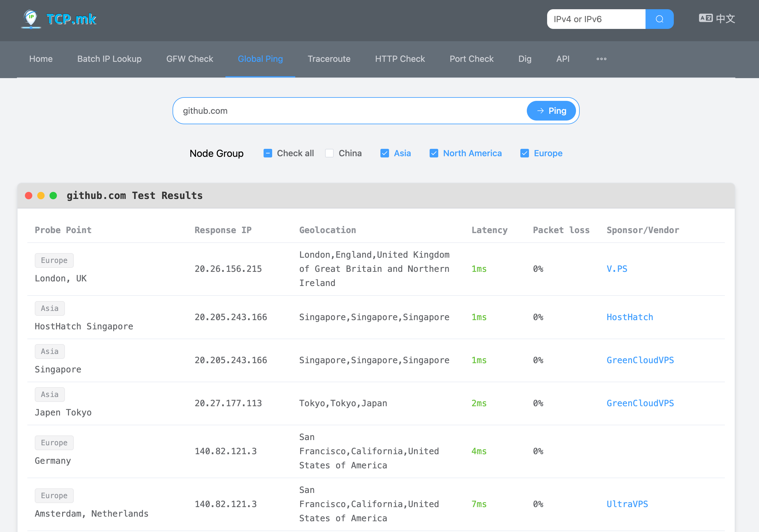The height and width of the screenshot is (532, 759).
Task: Click the Probe Point column header
Action: [x=63, y=230]
